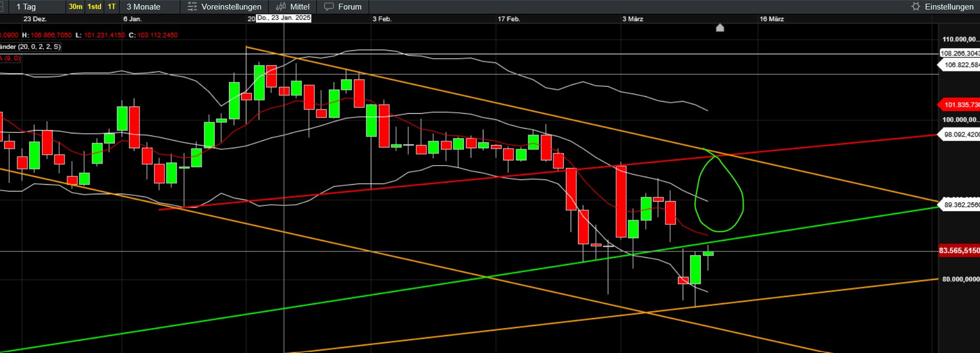Click the '3 Feb.' date axis label
The height and width of the screenshot is (353, 980).
point(382,19)
